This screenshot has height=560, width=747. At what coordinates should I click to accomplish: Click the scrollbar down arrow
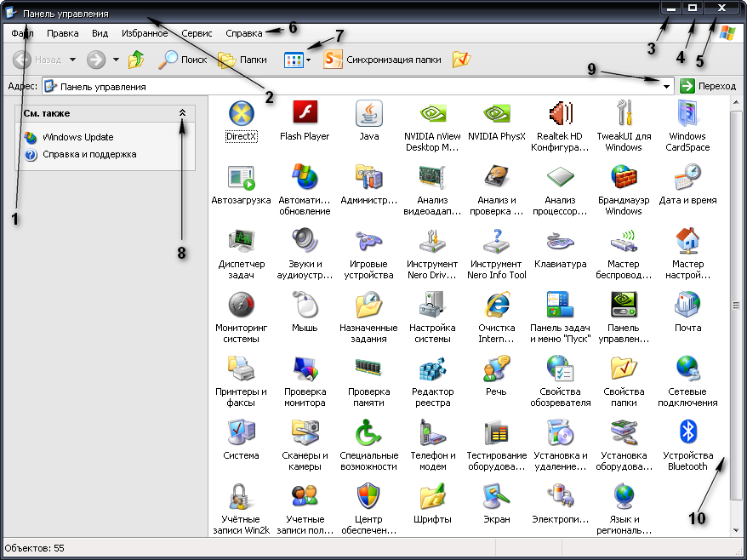click(x=736, y=530)
